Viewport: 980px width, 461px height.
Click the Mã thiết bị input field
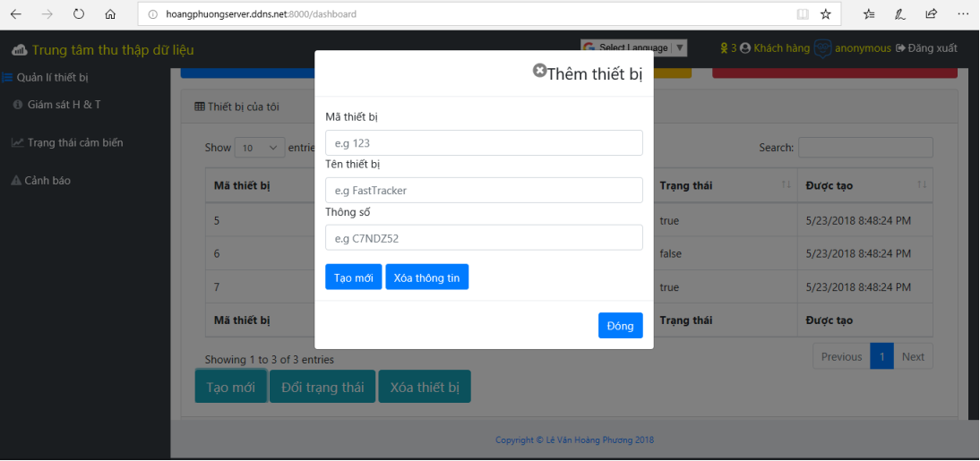[484, 143]
